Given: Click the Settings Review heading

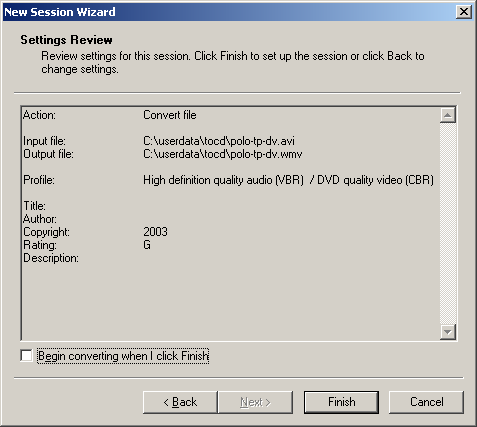Looking at the screenshot, I should pyautogui.click(x=66, y=40).
